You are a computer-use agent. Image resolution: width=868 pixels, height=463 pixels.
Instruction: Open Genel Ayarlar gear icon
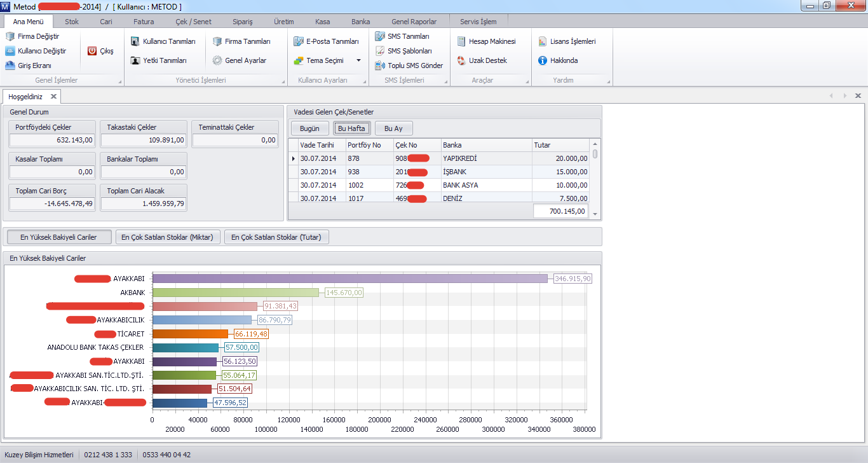(217, 60)
